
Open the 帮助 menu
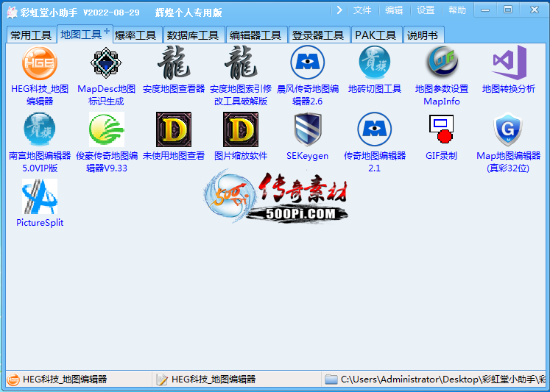click(x=457, y=10)
